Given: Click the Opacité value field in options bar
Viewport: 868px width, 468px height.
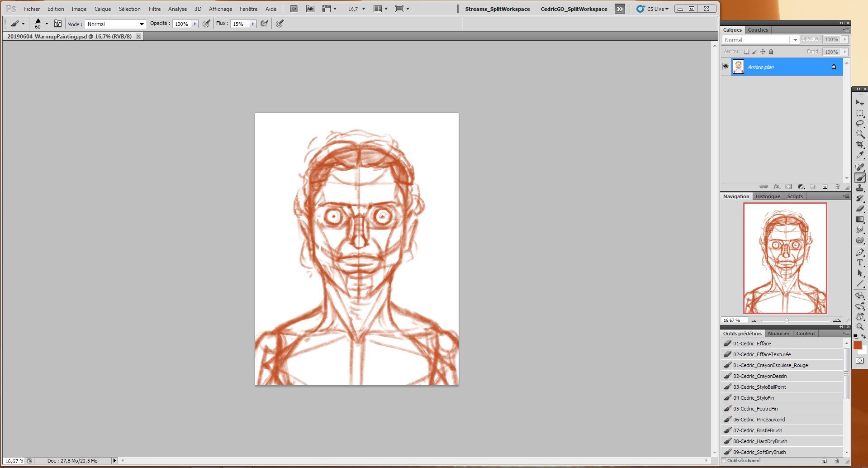Looking at the screenshot, I should coord(181,24).
